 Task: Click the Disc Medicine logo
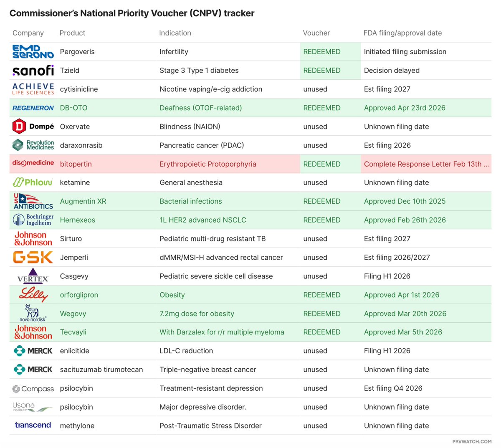[33, 163]
